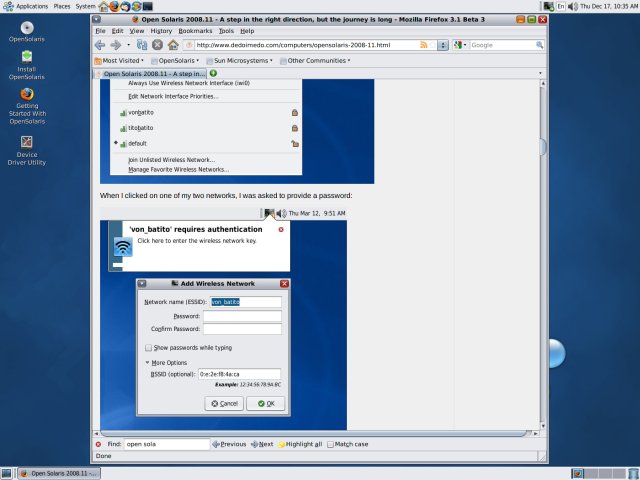Open a new tab with green plus
The width and height of the screenshot is (640, 480).
tap(213, 73)
